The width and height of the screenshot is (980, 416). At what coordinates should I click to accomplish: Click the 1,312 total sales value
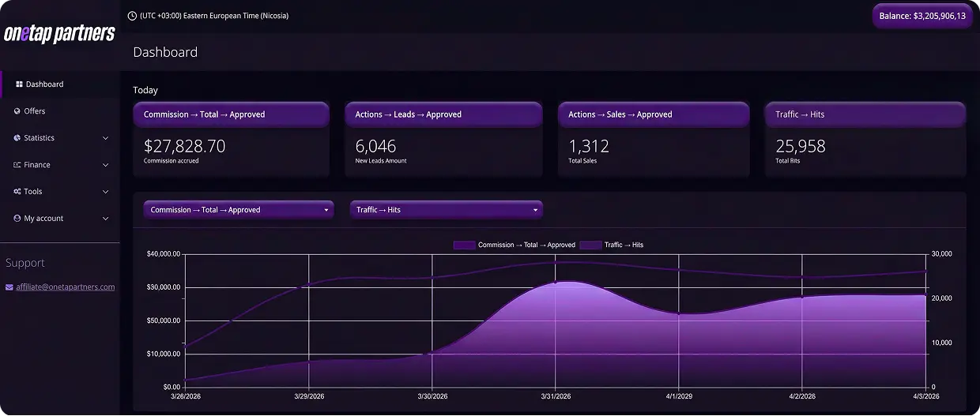click(x=589, y=146)
